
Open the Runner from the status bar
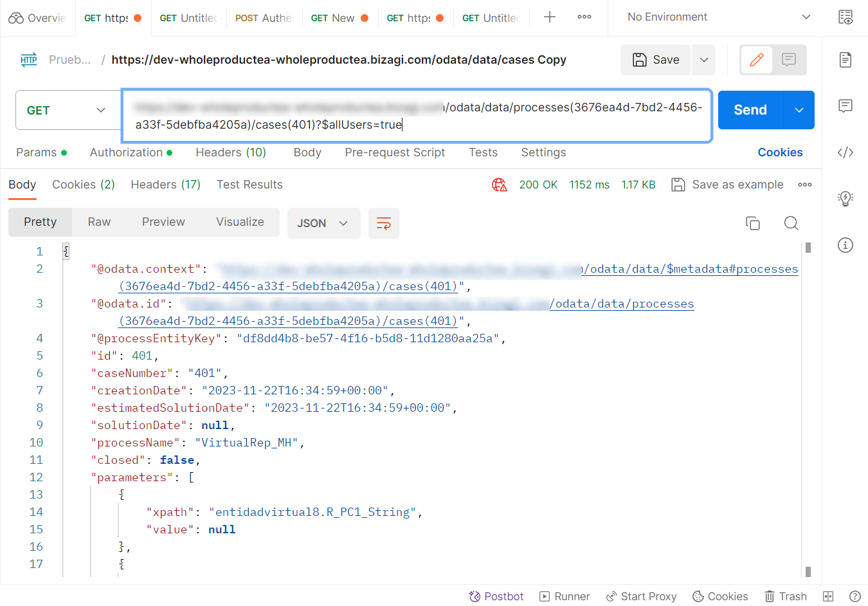(565, 596)
